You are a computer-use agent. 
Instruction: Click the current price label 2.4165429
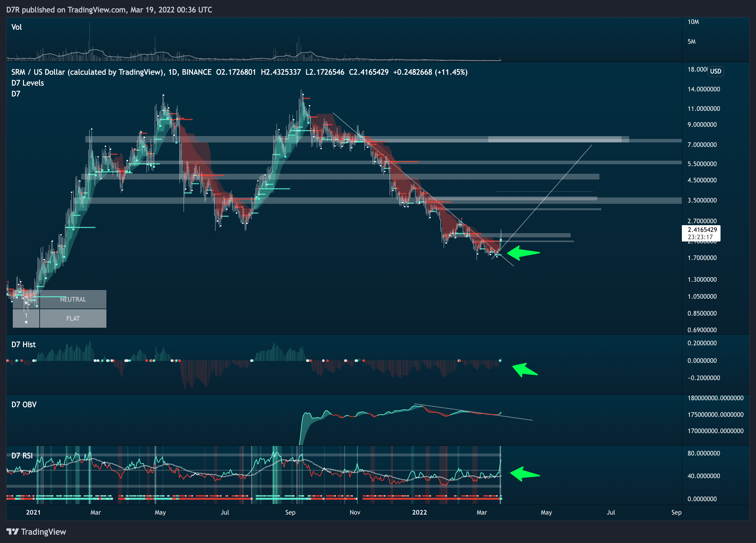coord(702,230)
